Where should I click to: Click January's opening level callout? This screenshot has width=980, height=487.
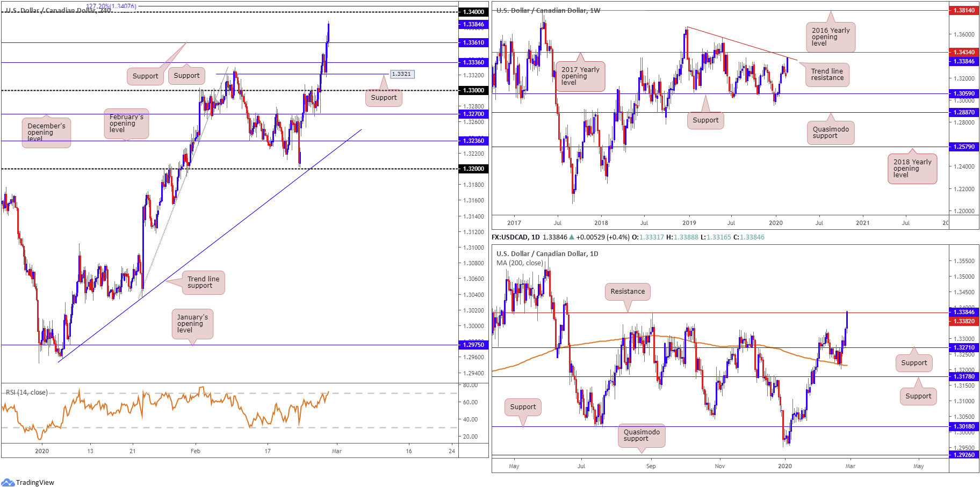pyautogui.click(x=192, y=324)
